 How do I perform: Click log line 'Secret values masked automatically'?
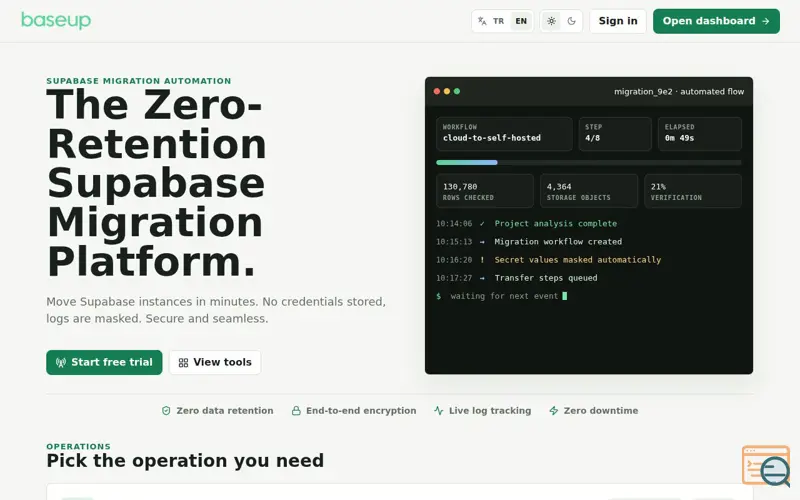click(x=578, y=260)
